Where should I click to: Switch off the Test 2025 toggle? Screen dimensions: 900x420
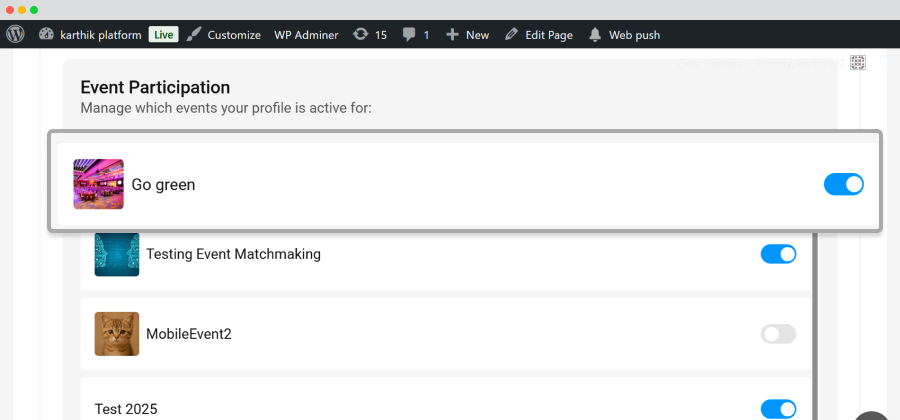tap(778, 409)
